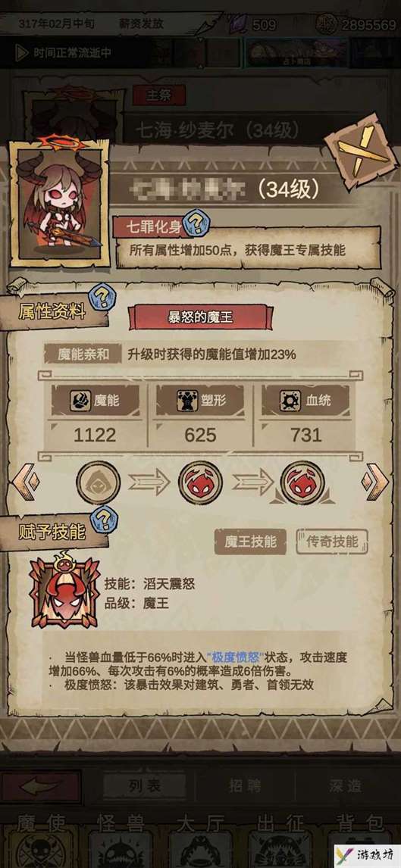
Task: Click the 塑形 stat icon
Action: pos(187,401)
